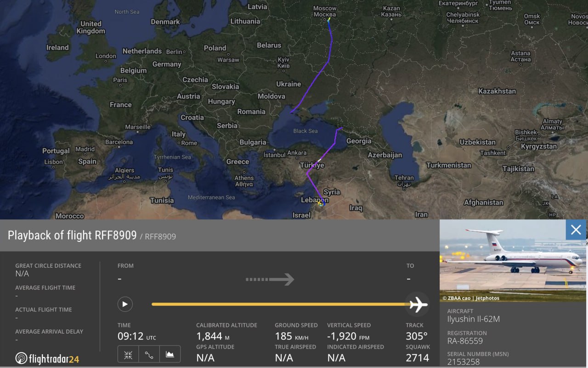Click the center-on-aircraft collapse arrows icon
588x368 pixels.
[128, 354]
